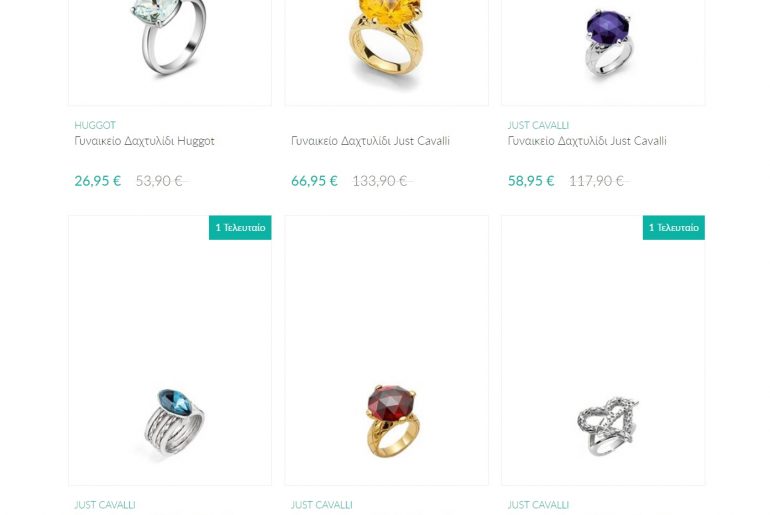
Task: Open the right Γυναικείο Δαχτυλίδι Just Cavalli title
Action: point(587,141)
